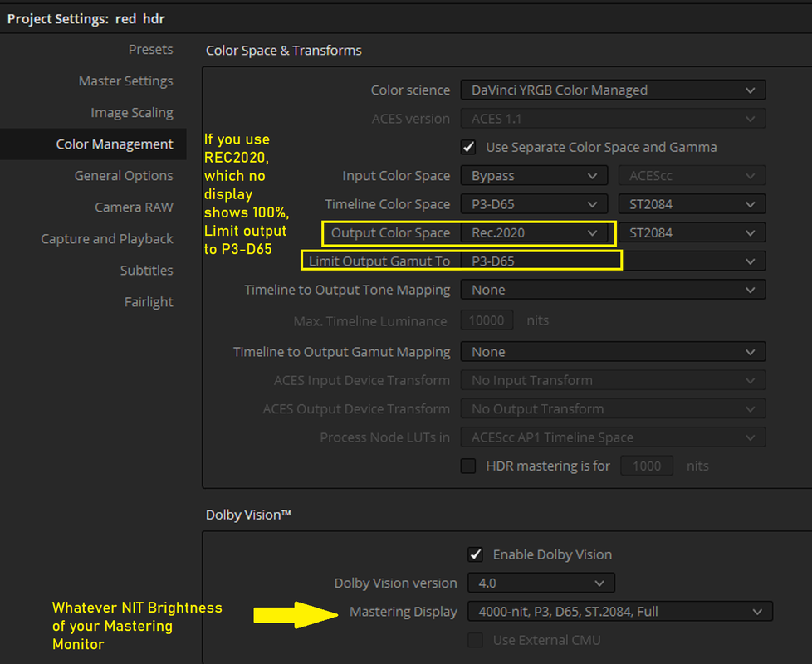The height and width of the screenshot is (664, 812).
Task: Open Input Color Space Bypass dropdown
Action: click(534, 176)
